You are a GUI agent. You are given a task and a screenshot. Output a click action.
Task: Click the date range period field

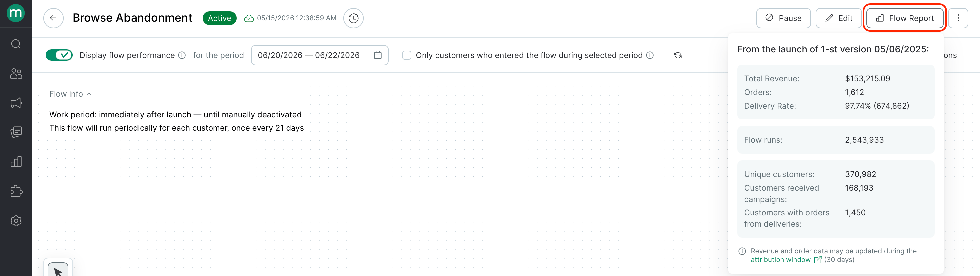point(320,55)
